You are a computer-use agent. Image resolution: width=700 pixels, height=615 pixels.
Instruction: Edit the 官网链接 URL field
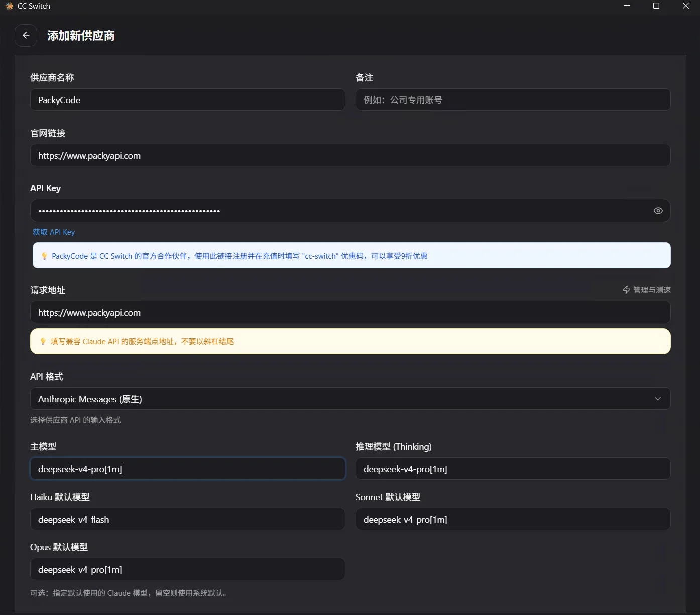pyautogui.click(x=350, y=155)
